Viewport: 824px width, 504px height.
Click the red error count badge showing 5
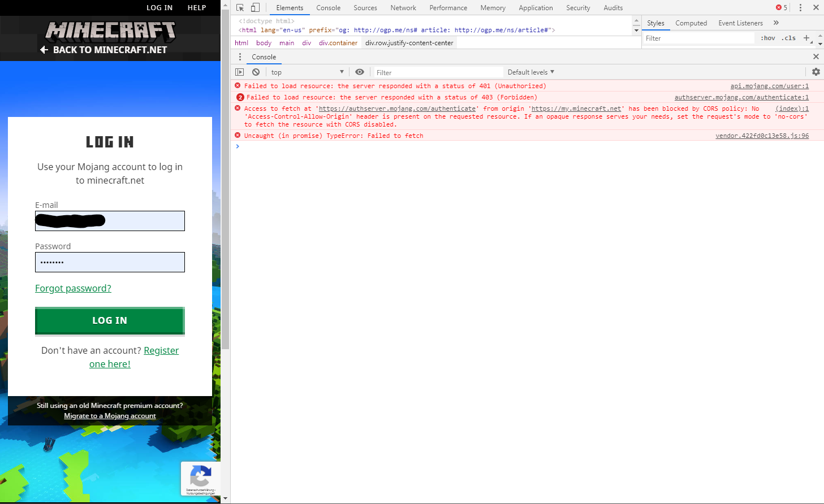tap(782, 8)
